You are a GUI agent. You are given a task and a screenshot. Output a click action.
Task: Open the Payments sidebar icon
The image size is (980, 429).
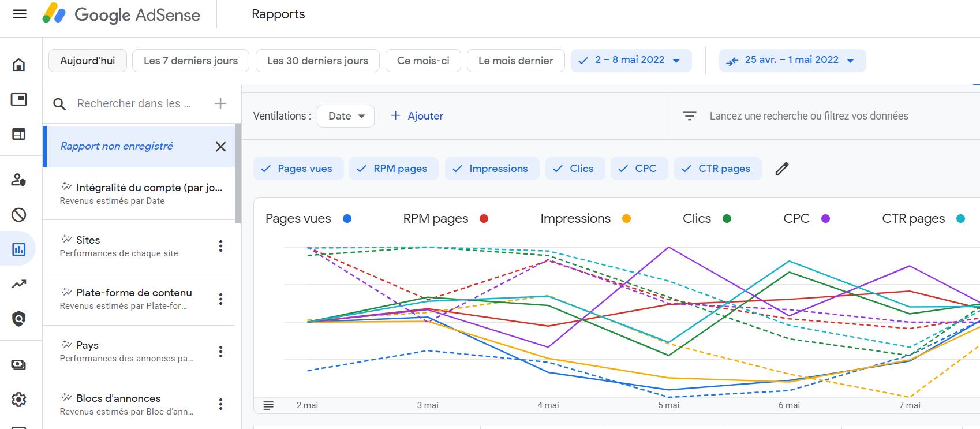point(19,364)
